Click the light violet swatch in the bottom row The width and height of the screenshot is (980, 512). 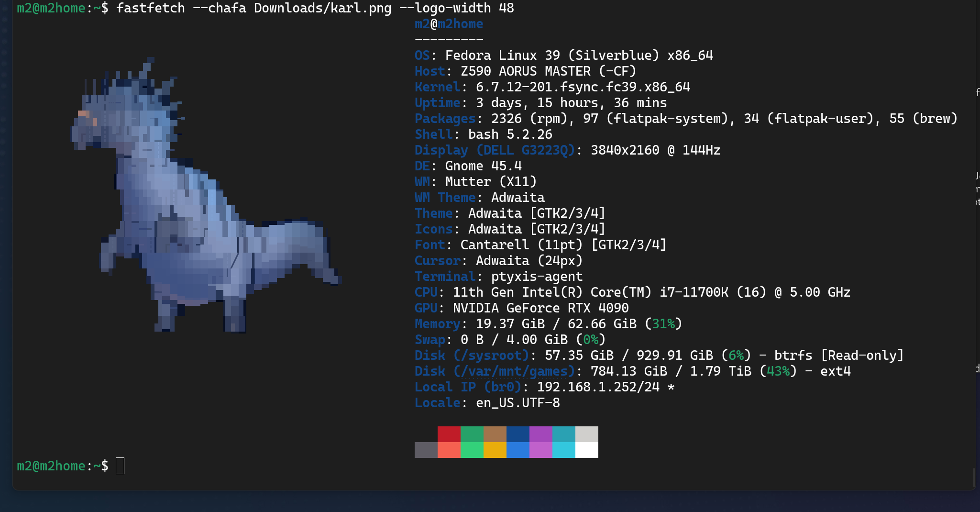point(541,450)
